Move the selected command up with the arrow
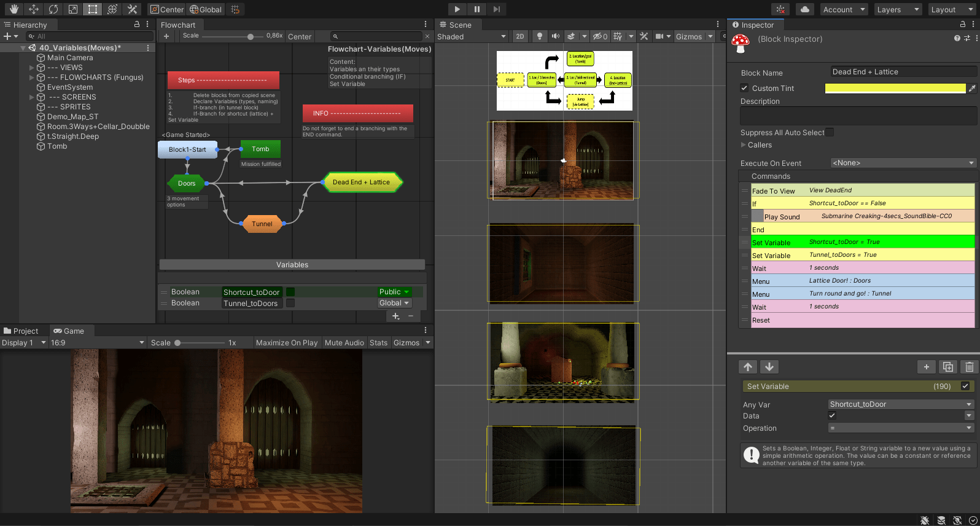The image size is (980, 526). click(748, 367)
